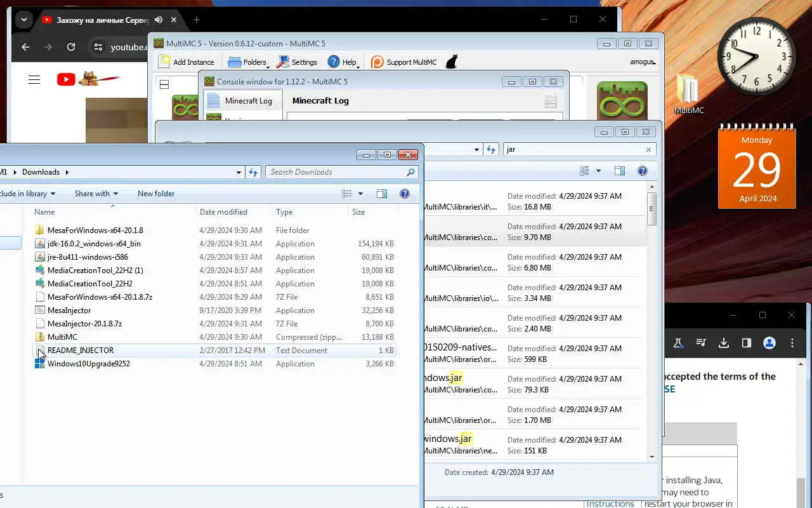Viewport: 812px width, 508px height.
Task: Sort by the Date modified column
Action: [233, 212]
